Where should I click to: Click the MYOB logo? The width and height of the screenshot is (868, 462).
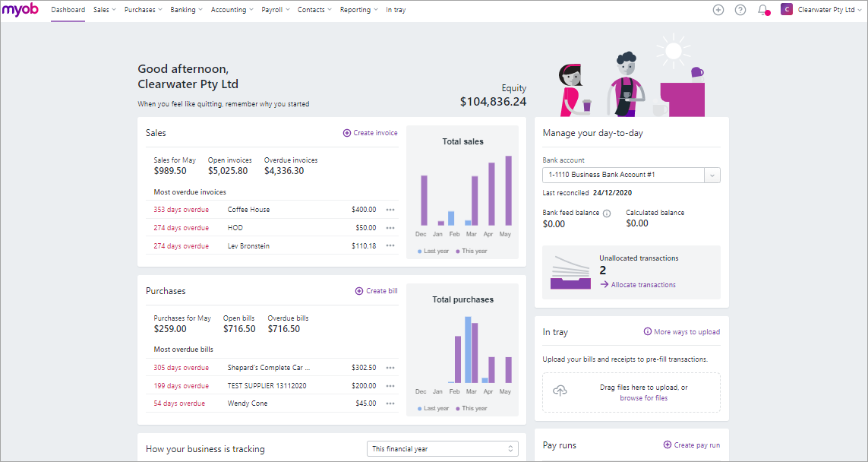click(20, 9)
